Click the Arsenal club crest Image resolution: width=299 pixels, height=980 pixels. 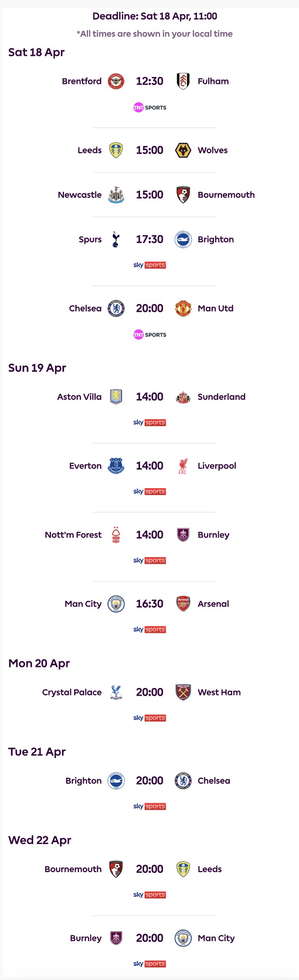click(183, 604)
